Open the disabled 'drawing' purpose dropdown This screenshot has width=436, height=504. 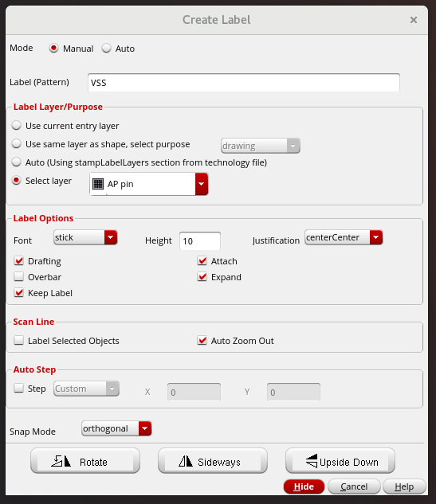[261, 146]
